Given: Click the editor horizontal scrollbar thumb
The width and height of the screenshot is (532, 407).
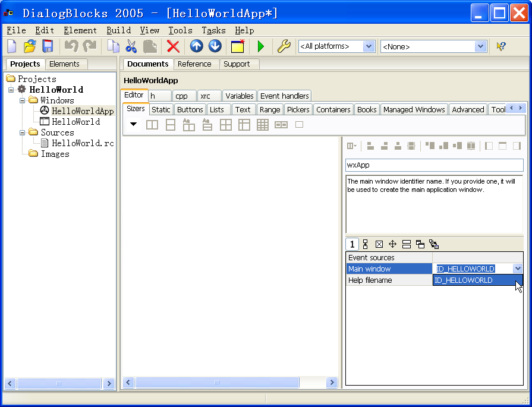Looking at the screenshot, I should 217,383.
